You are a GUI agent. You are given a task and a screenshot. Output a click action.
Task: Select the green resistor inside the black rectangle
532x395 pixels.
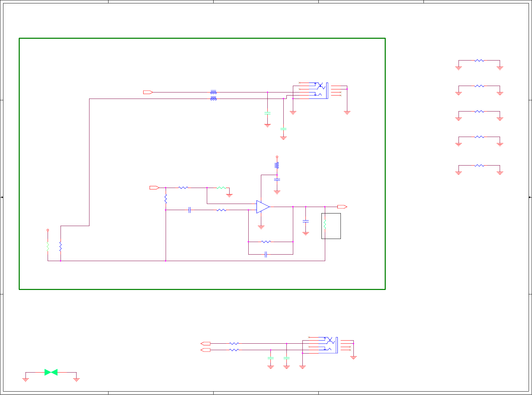tap(325, 224)
